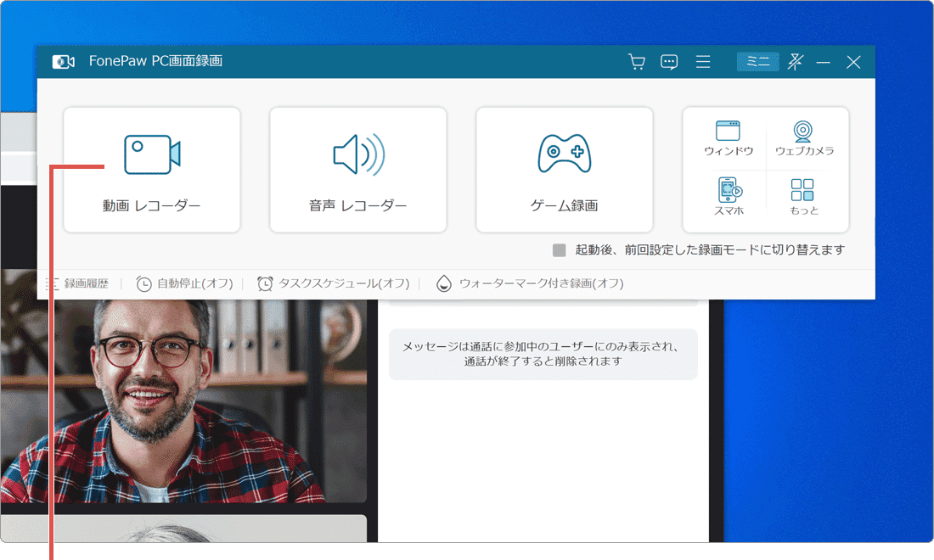Select the ウィンドウ window recording mode
934x560 pixels.
point(727,138)
